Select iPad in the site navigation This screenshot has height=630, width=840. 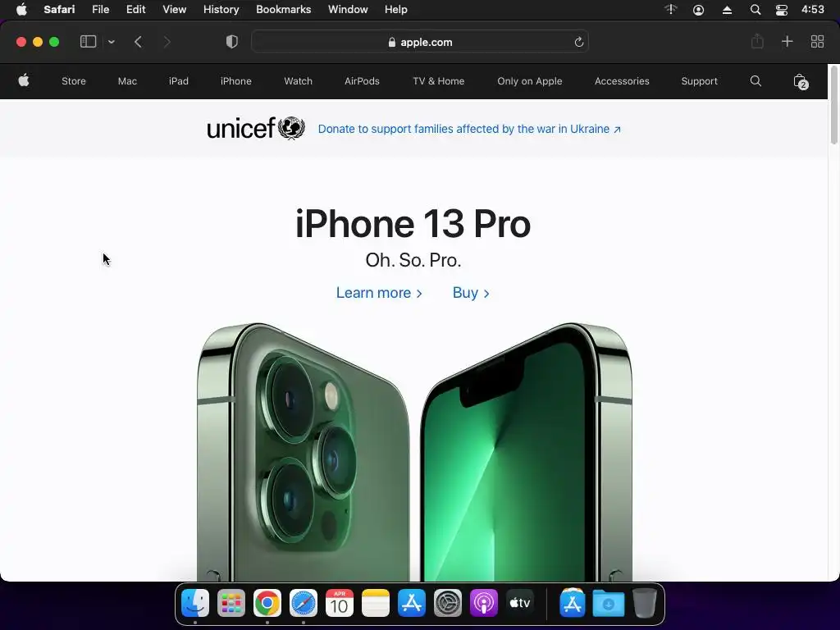coord(178,81)
